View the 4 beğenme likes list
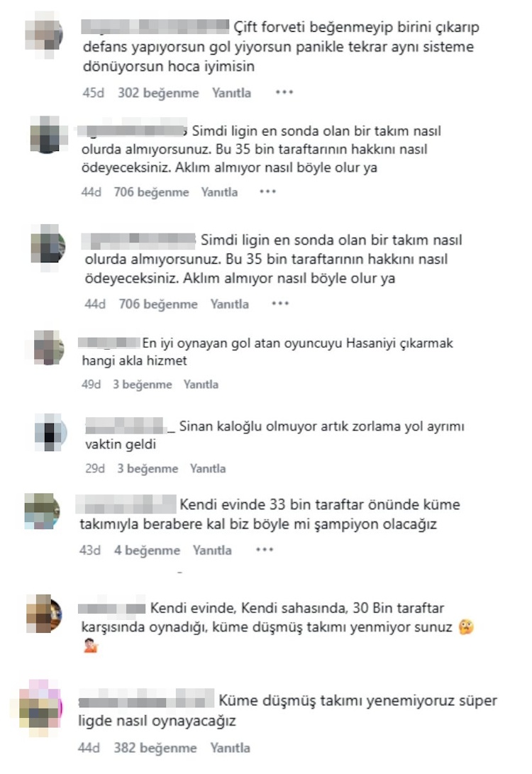The height and width of the screenshot is (774, 532). (x=147, y=550)
